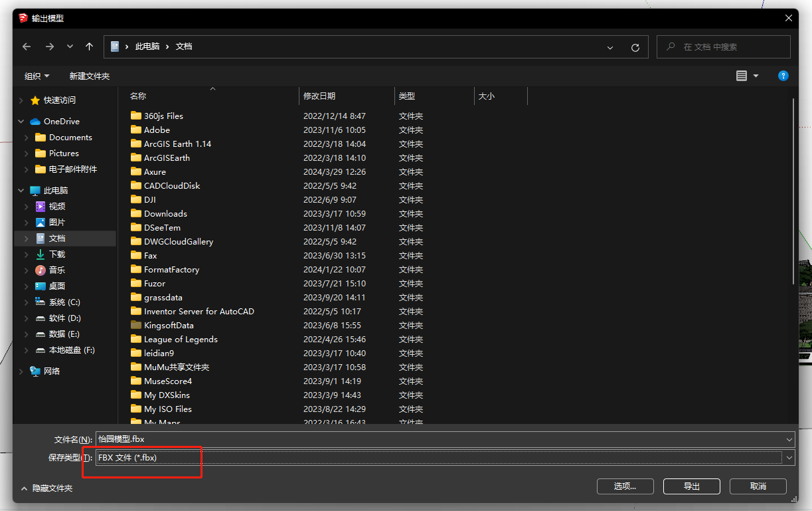Click 新建文件夹 to create folder

(89, 76)
